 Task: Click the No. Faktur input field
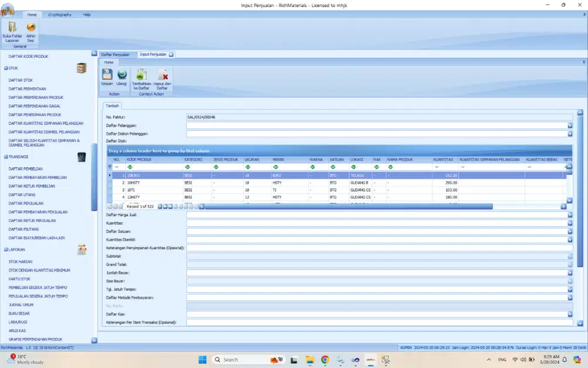pyautogui.click(x=379, y=117)
